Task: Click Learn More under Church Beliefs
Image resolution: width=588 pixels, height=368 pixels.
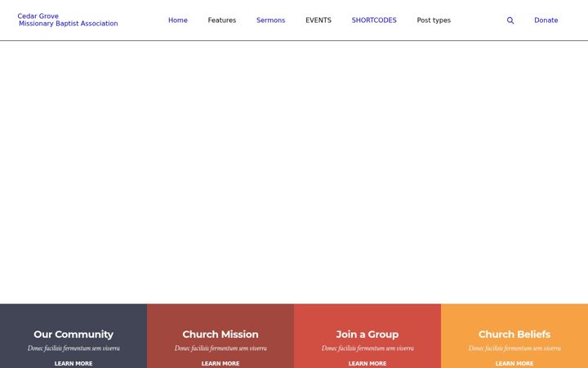Action: [514, 363]
